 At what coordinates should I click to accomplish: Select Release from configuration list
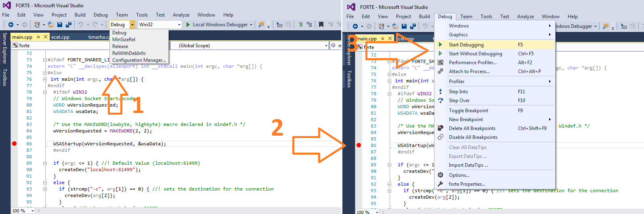(x=120, y=46)
